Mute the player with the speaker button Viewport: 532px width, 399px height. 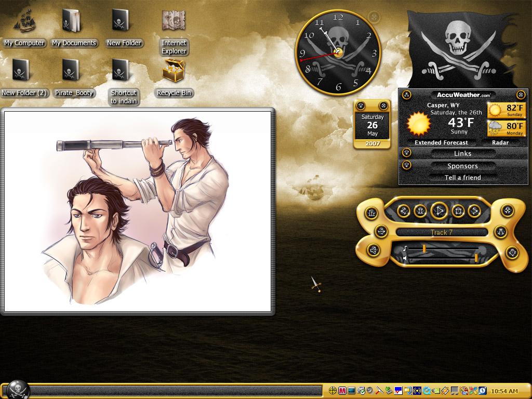pyautogui.click(x=373, y=250)
